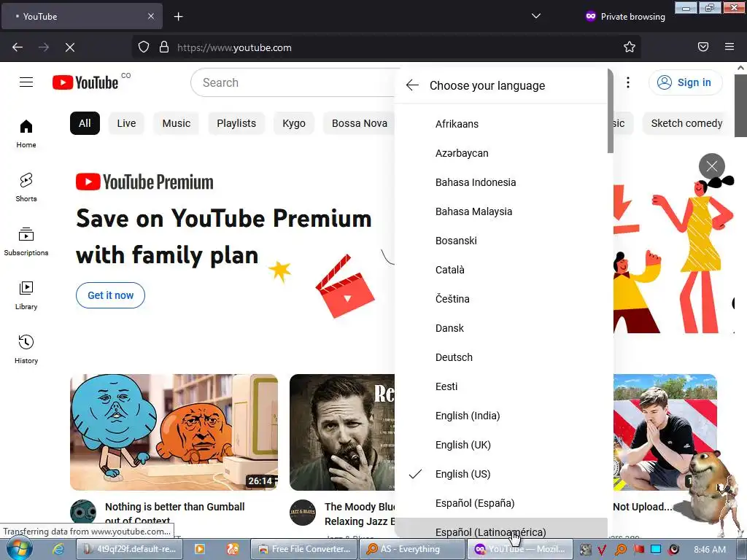Open Subscriptions in the sidebar
This screenshot has height=560, width=747.
click(x=26, y=242)
